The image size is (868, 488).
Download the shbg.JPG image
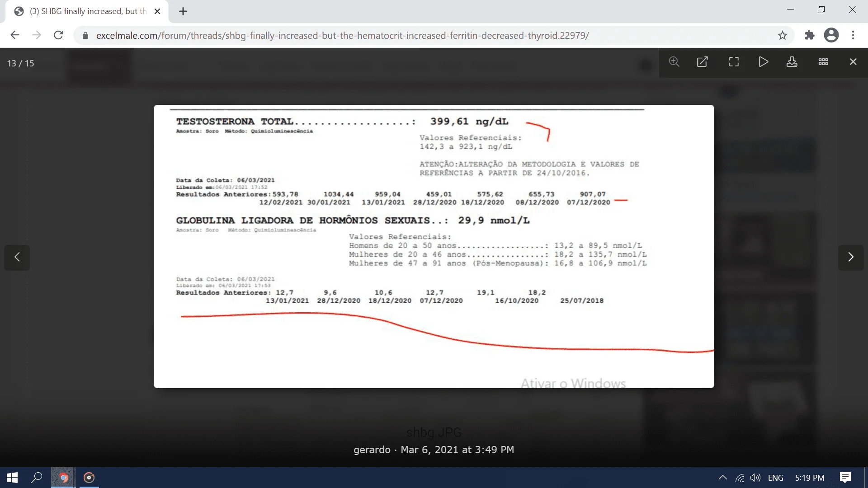click(x=792, y=62)
